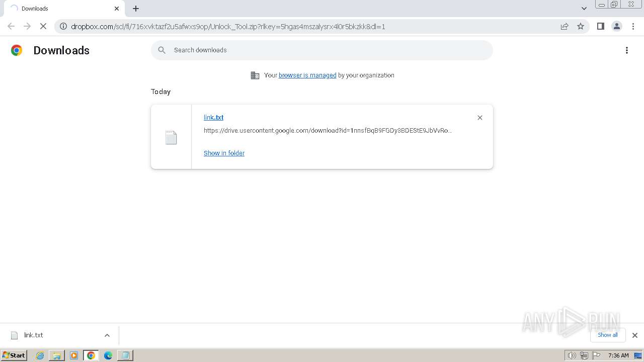Click the search magnifier icon

pos(162,50)
